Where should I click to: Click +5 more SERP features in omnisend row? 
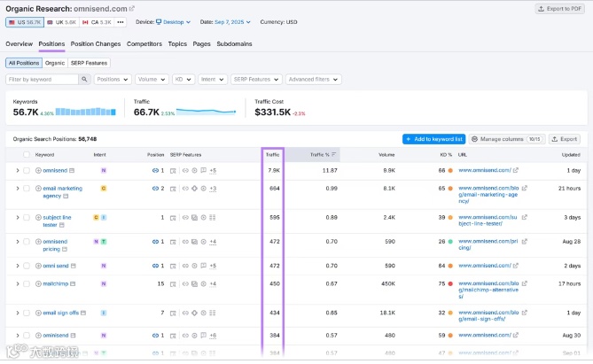pos(213,170)
